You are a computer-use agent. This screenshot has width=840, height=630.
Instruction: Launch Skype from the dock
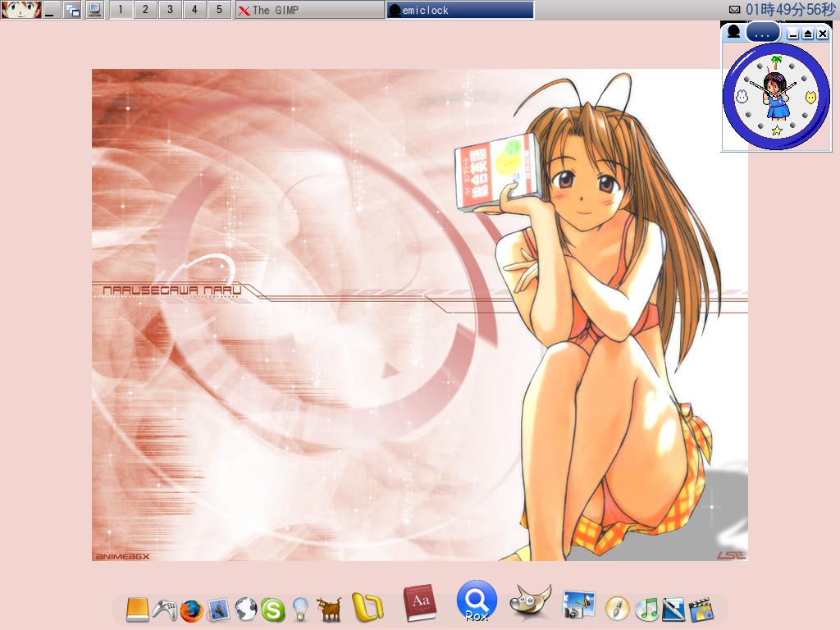[x=272, y=609]
